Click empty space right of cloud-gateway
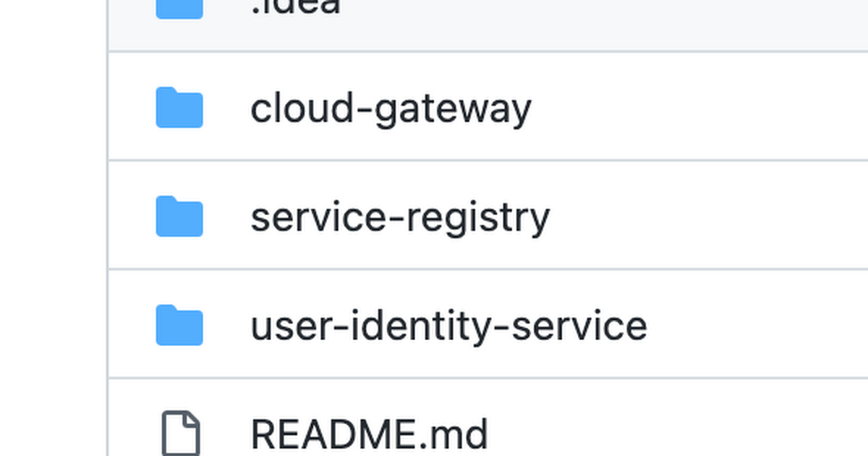 (687, 107)
